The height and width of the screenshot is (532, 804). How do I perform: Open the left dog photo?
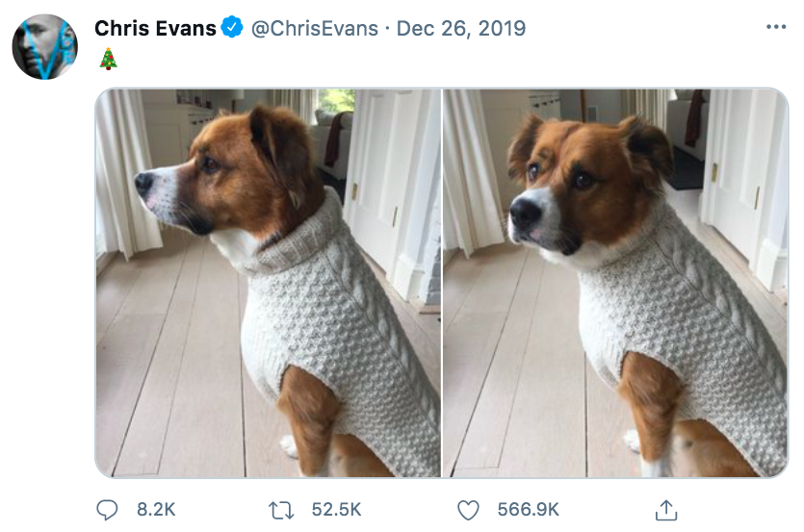(x=268, y=283)
